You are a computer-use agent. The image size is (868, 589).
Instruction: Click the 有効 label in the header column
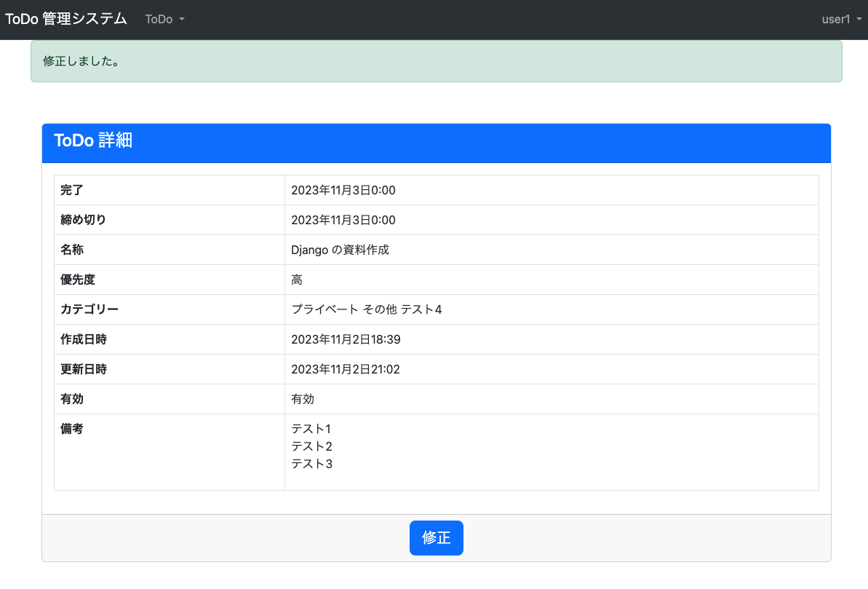tap(72, 399)
